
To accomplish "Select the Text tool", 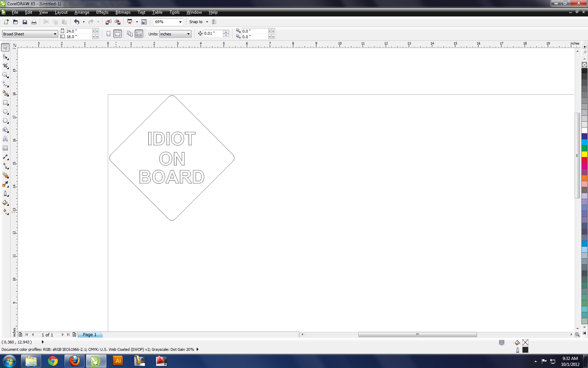I will click(5, 139).
